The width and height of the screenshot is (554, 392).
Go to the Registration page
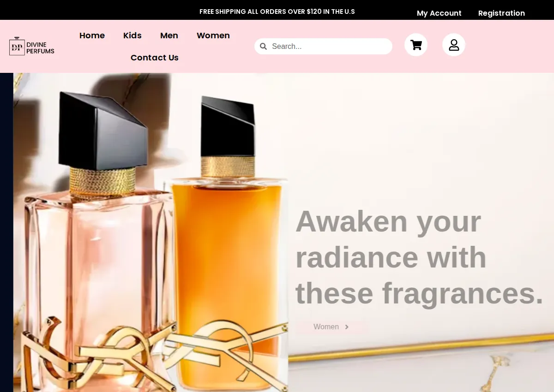[501, 13]
